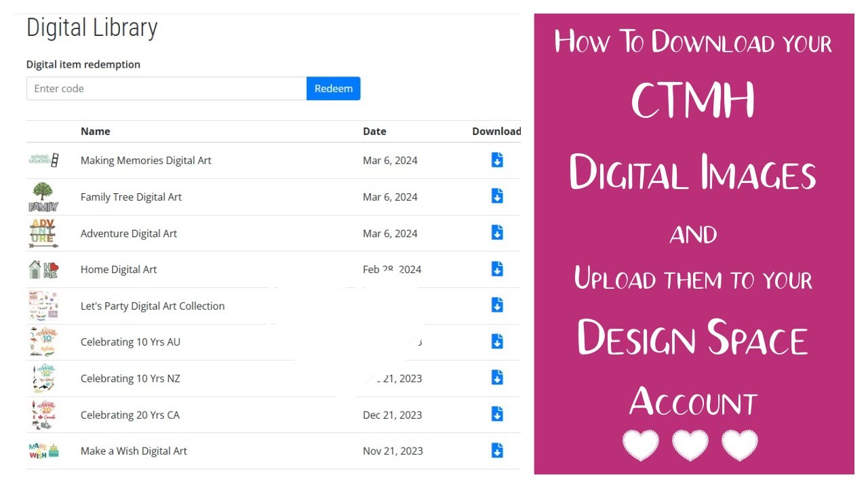This screenshot has width=868, height=488.
Task: Select 'Family Tree Digital Art' name text
Action: (131, 197)
